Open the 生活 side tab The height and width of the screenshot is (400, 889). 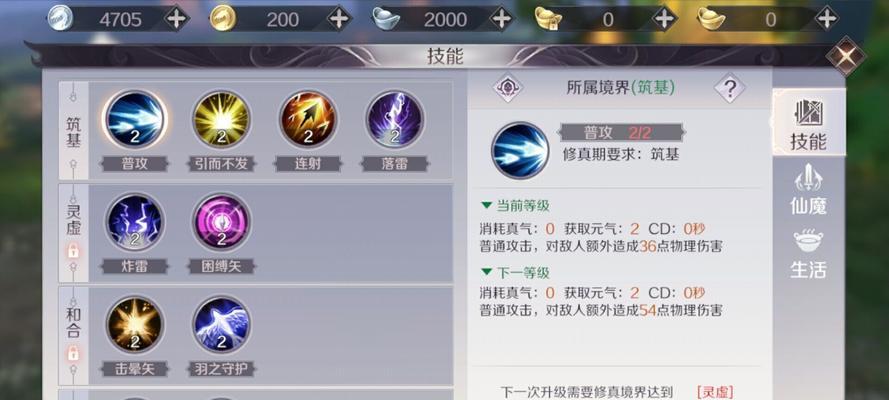pos(808,255)
